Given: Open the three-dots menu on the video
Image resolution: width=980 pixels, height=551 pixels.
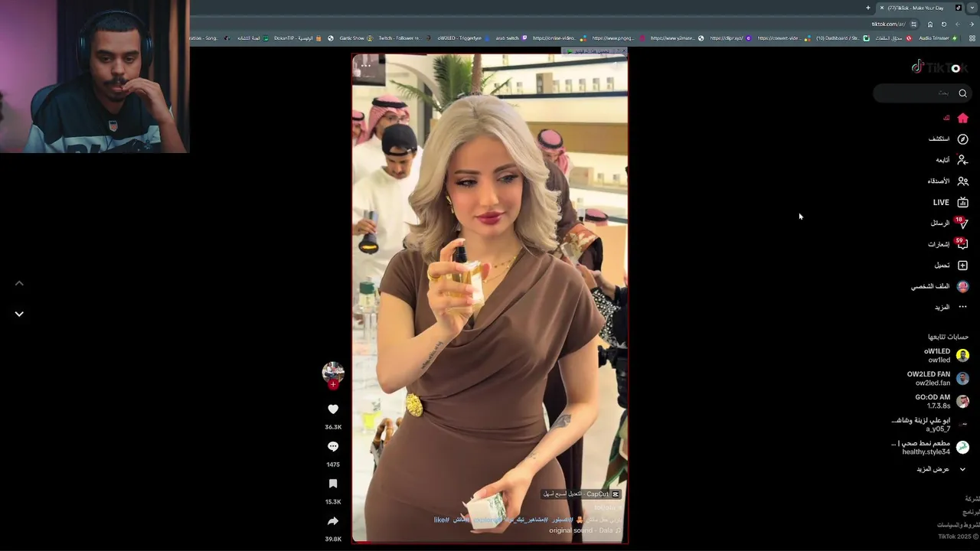Looking at the screenshot, I should [366, 65].
